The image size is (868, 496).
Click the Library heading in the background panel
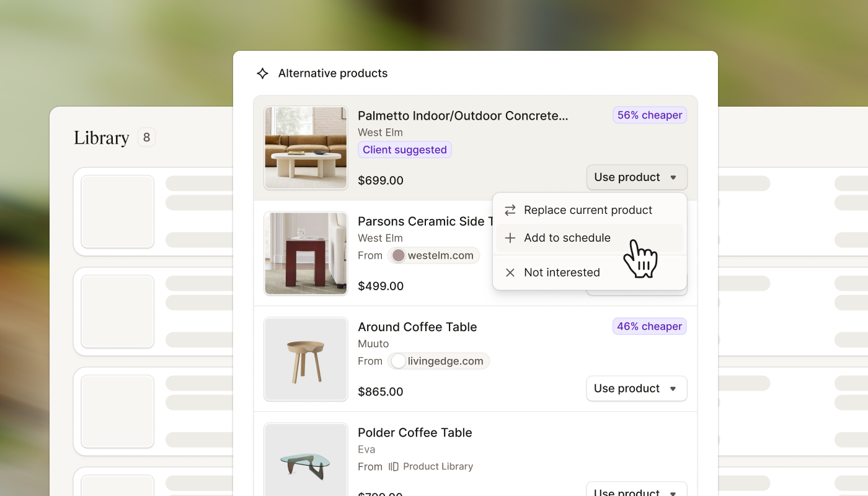point(101,138)
